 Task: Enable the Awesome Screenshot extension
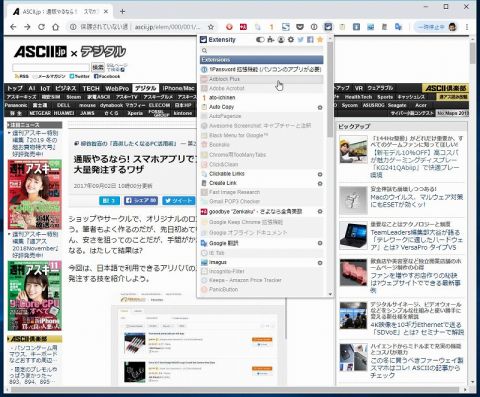pyautogui.click(x=262, y=126)
